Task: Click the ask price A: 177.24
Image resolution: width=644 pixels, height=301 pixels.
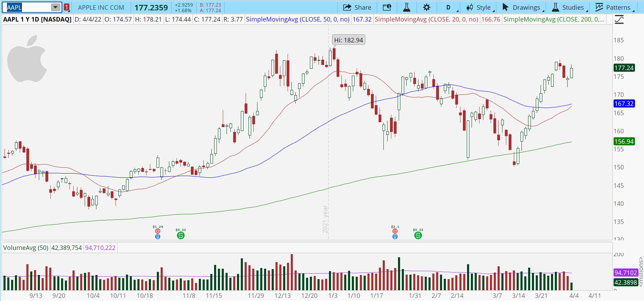Action: coord(210,10)
